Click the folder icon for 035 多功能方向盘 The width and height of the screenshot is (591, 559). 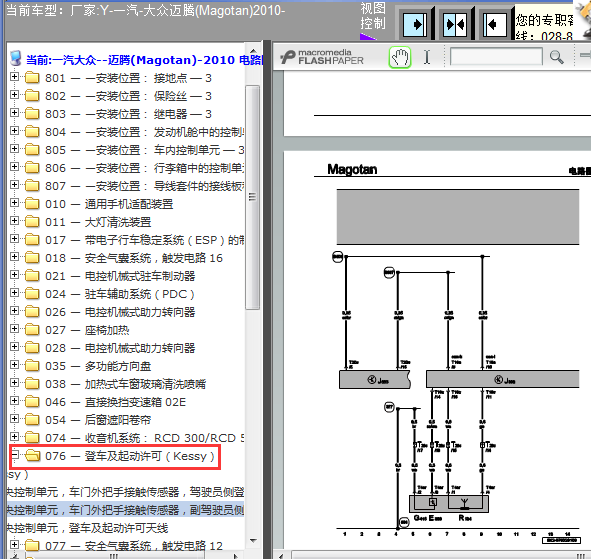click(x=32, y=366)
